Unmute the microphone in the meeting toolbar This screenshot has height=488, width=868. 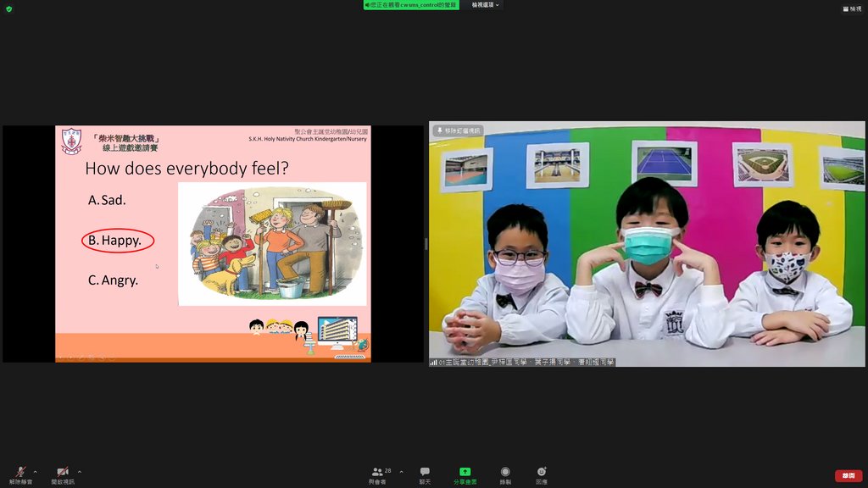click(x=20, y=474)
